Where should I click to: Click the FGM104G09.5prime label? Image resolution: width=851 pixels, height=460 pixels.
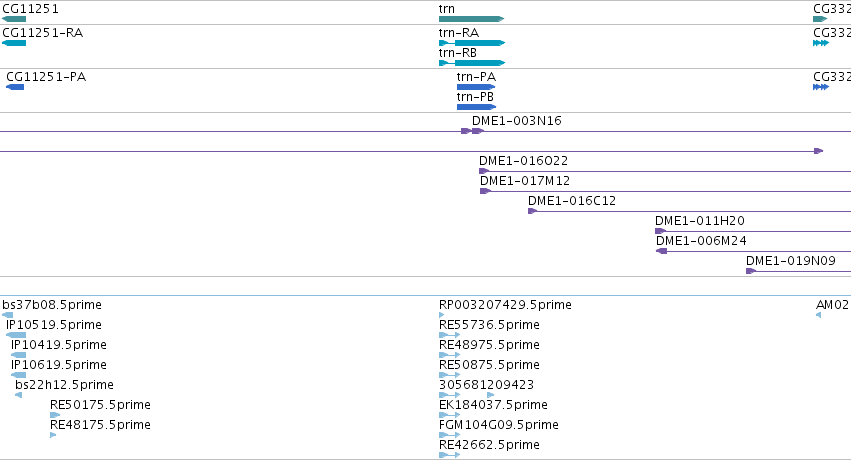[499, 425]
